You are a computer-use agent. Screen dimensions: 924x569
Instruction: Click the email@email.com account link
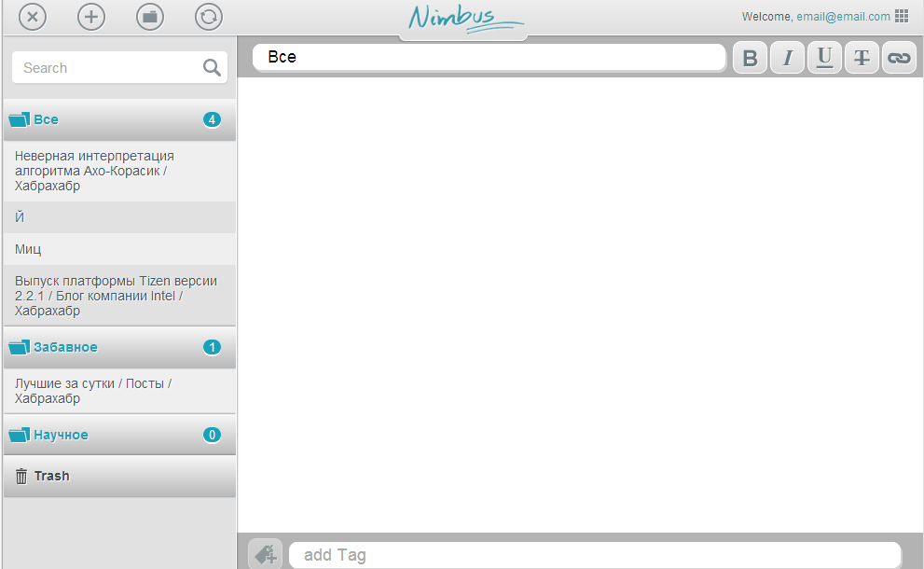click(843, 17)
